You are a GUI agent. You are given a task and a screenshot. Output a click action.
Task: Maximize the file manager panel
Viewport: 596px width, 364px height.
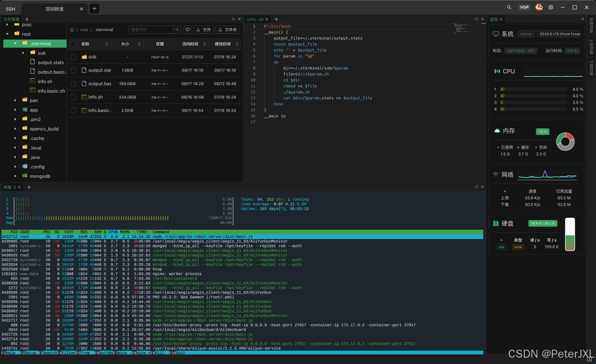pos(233,19)
